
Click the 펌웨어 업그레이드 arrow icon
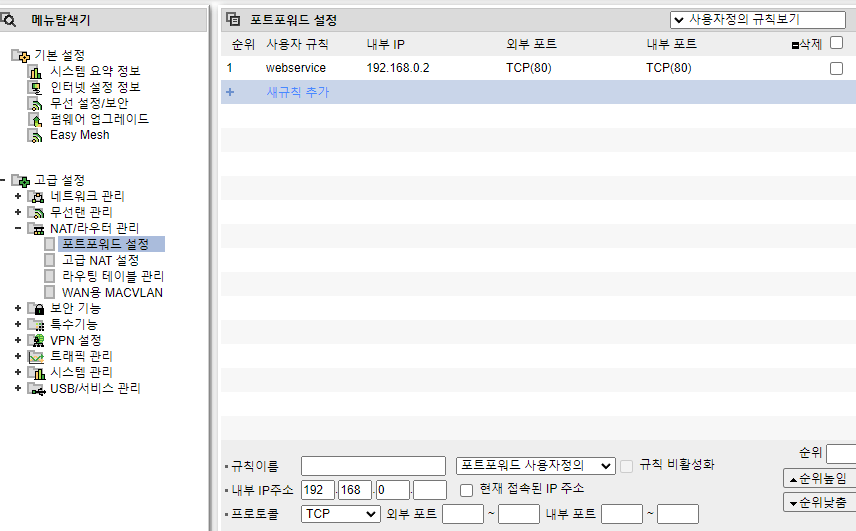click(35, 120)
